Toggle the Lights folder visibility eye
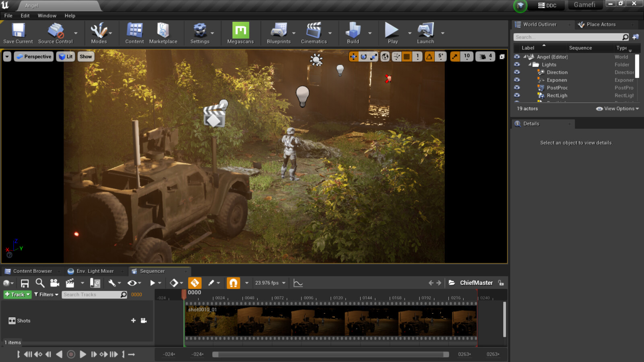The width and height of the screenshot is (644, 362). (517, 64)
